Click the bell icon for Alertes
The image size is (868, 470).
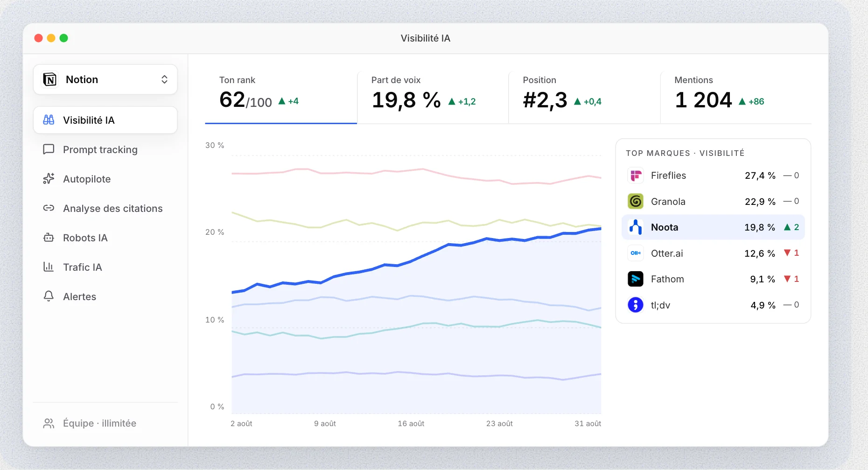point(49,296)
